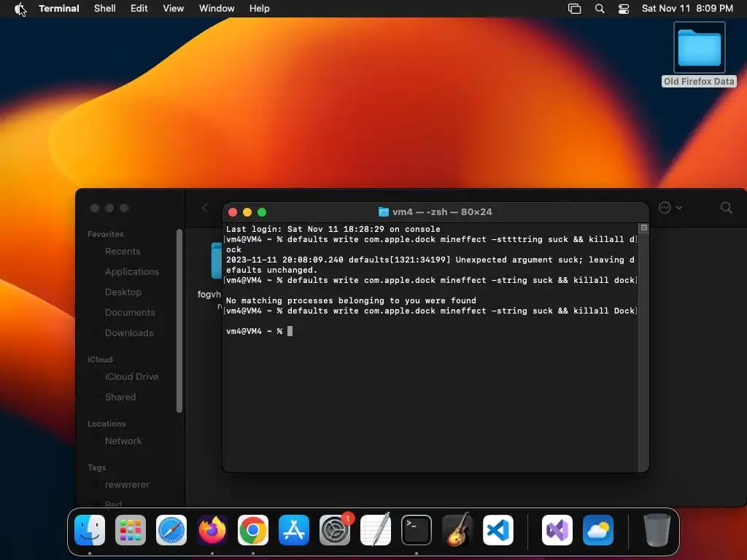The width and height of the screenshot is (747, 560).
Task: Click the 'Last login' line in Terminal
Action: pyautogui.click(x=333, y=229)
